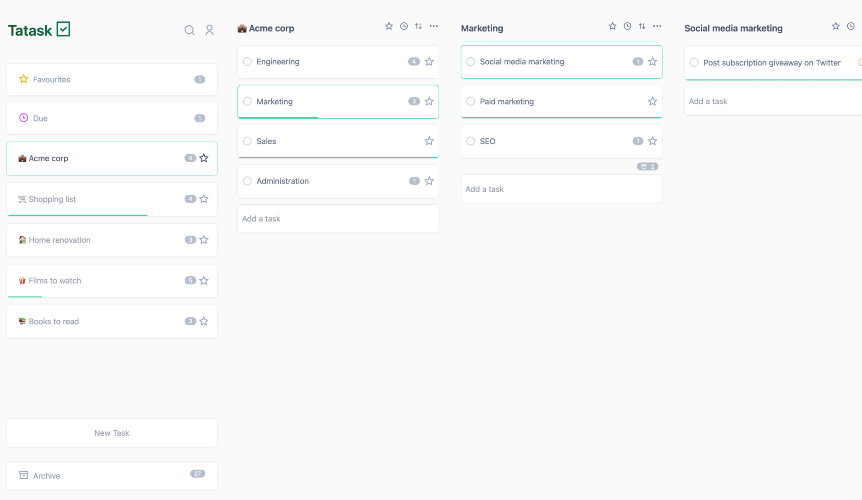Star the Paid marketing task

click(x=653, y=101)
